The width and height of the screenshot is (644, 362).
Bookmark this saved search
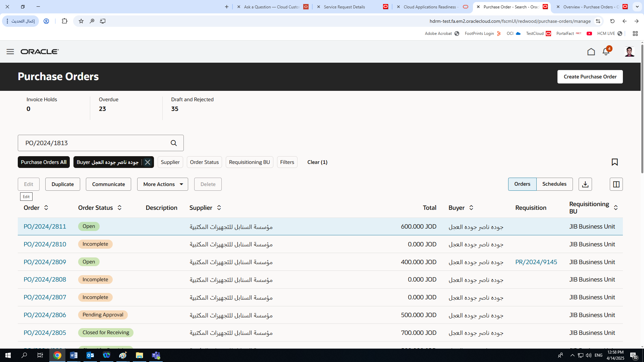click(x=615, y=162)
